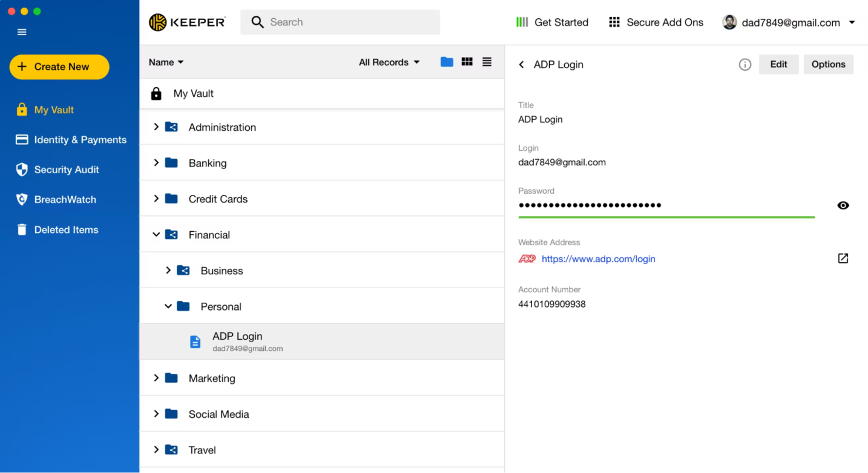Viewport: 868px width, 473px height.
Task: Open the folder view icon
Action: pyautogui.click(x=447, y=62)
